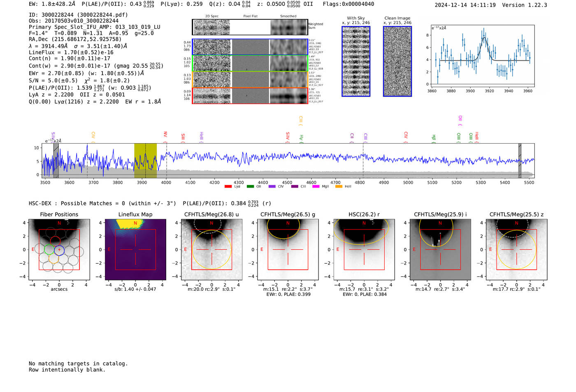The height and width of the screenshot is (392, 576).
Task: Click the blue fiber circle in Fiber Positions
Action: 59,250
